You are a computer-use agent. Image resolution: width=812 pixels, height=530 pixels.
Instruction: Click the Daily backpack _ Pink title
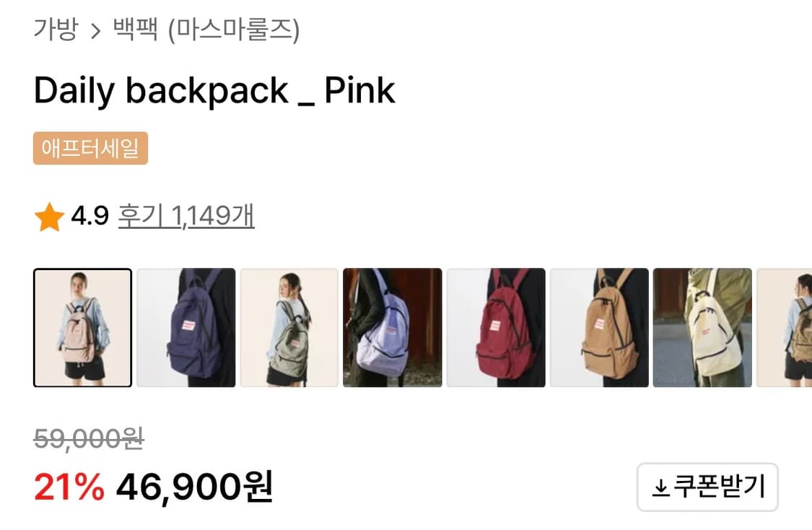point(214,91)
